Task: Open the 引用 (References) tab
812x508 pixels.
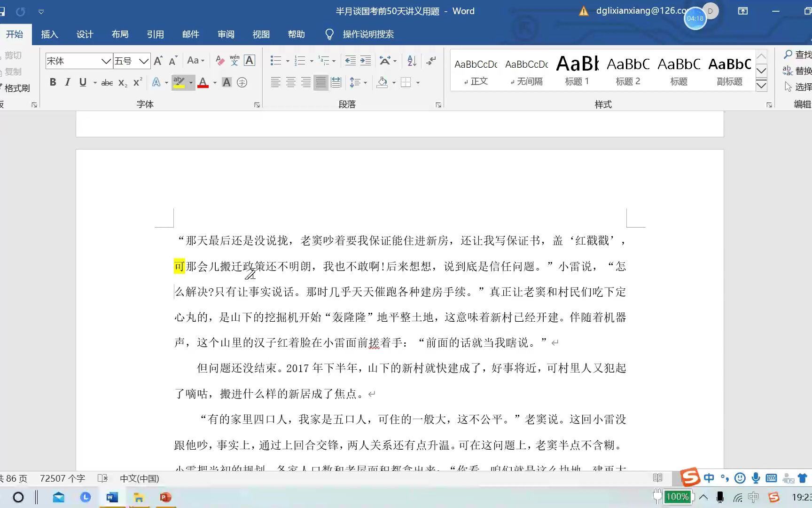Action: (x=155, y=34)
